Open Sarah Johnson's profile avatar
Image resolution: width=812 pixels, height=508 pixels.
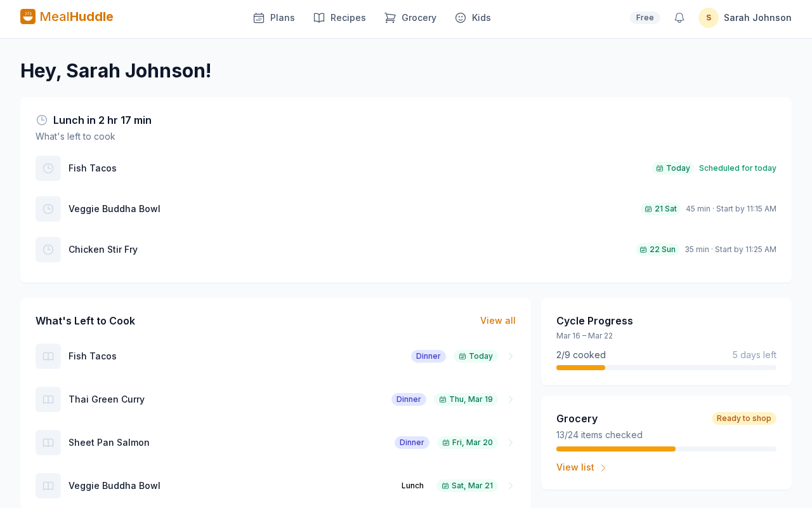tap(707, 18)
